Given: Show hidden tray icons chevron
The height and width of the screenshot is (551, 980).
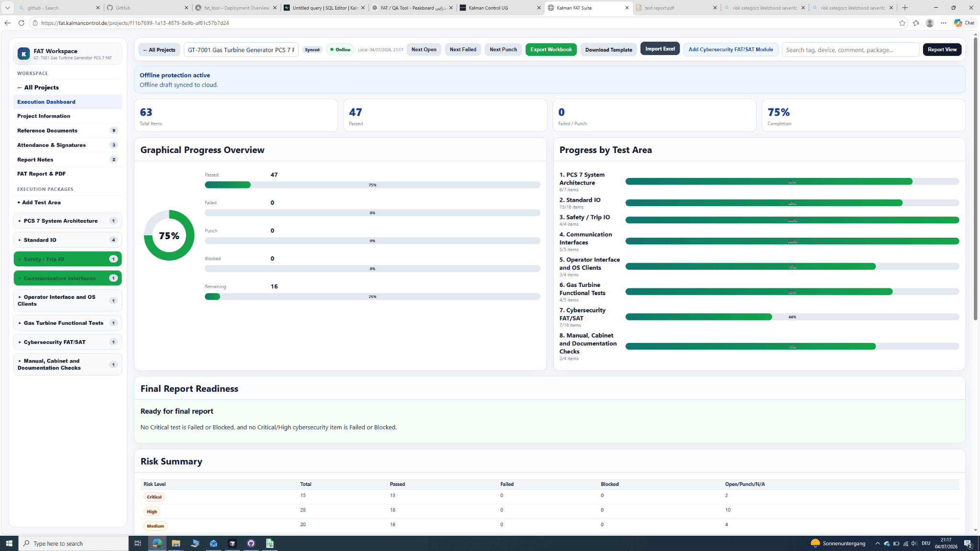Looking at the screenshot, I should coord(877,543).
